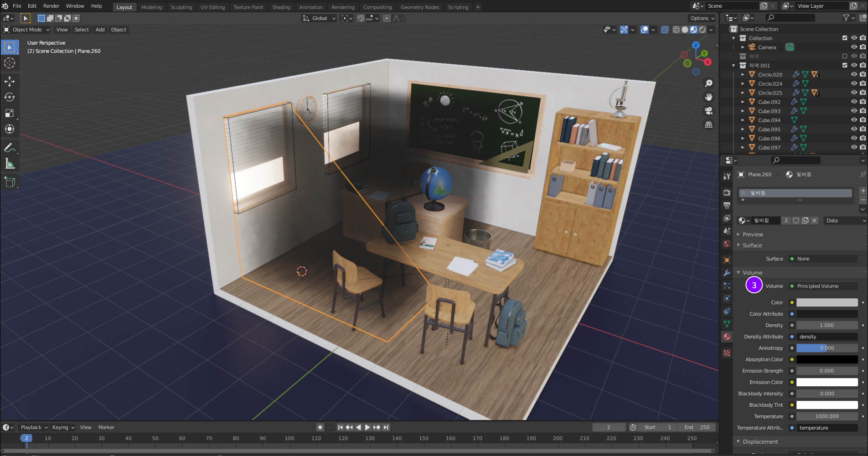The height and width of the screenshot is (456, 868).
Task: Hide Cube.094 in the viewport
Action: click(x=854, y=120)
